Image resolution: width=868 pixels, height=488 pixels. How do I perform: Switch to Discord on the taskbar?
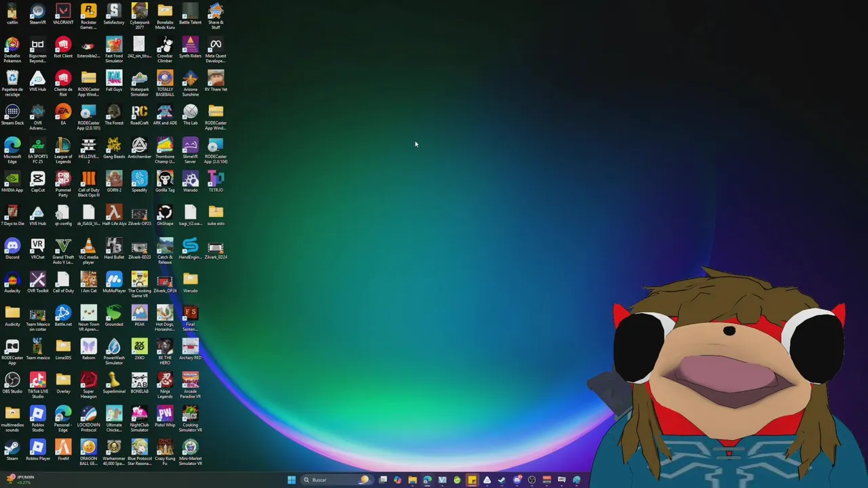point(517,480)
